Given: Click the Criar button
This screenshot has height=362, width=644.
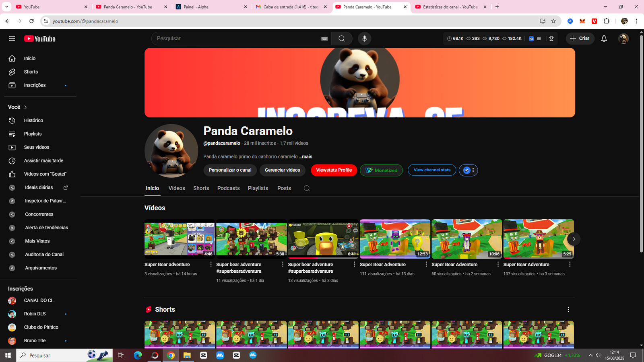Looking at the screenshot, I should tap(580, 39).
